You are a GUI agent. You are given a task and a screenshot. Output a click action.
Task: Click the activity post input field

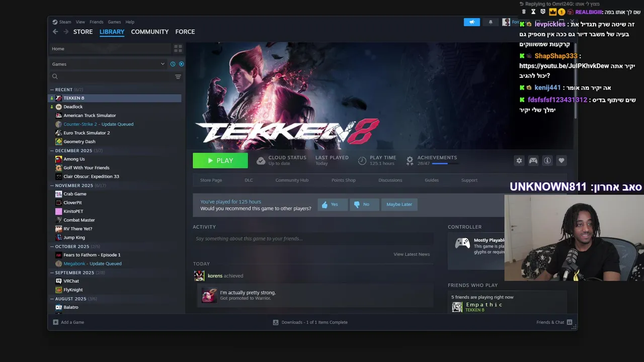(x=313, y=239)
